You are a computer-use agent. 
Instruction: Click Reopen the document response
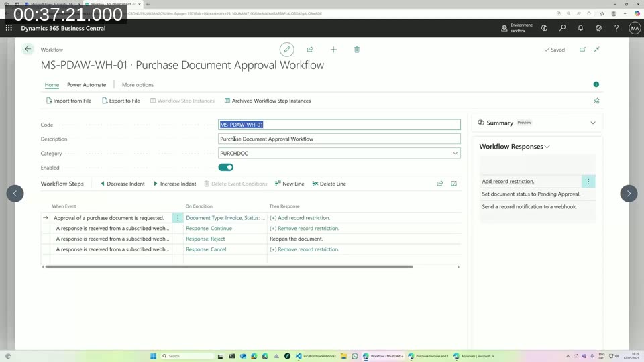296,239
